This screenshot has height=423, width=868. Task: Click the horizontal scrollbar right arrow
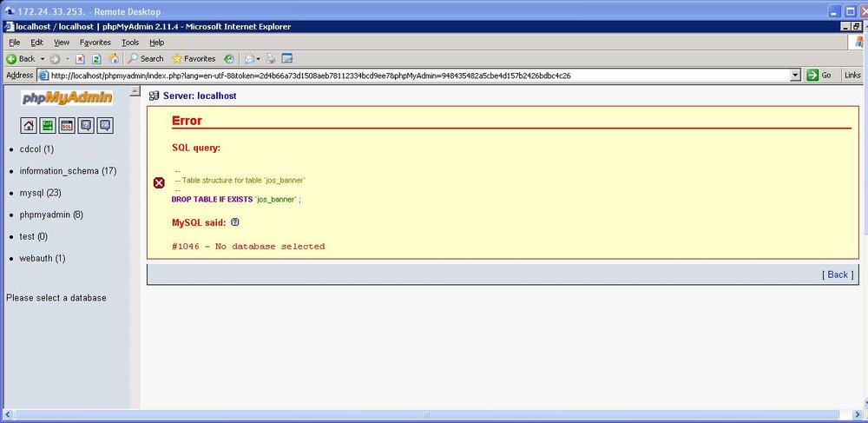click(857, 414)
